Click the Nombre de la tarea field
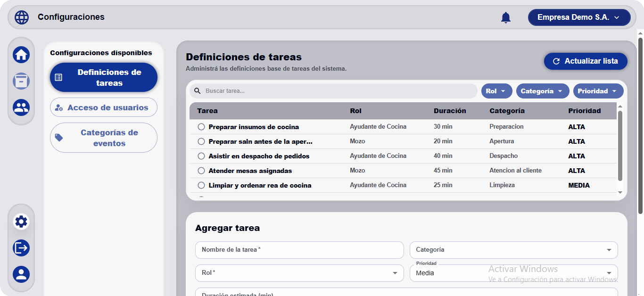The width and height of the screenshot is (644, 296). point(299,250)
